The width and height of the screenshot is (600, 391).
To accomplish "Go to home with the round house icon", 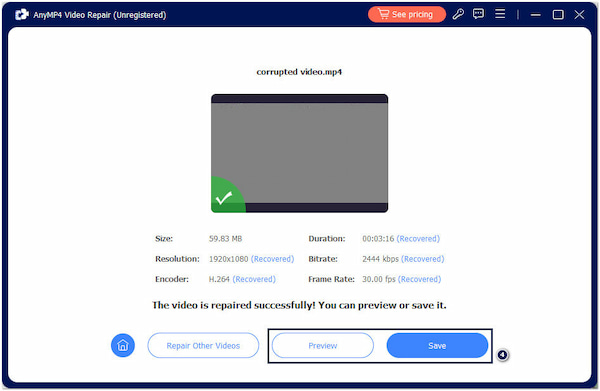I will (x=123, y=345).
